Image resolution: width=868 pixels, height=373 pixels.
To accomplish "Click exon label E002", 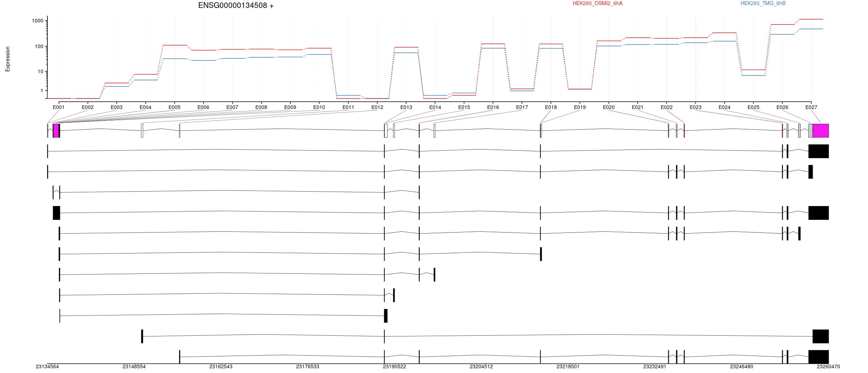I will (88, 107).
